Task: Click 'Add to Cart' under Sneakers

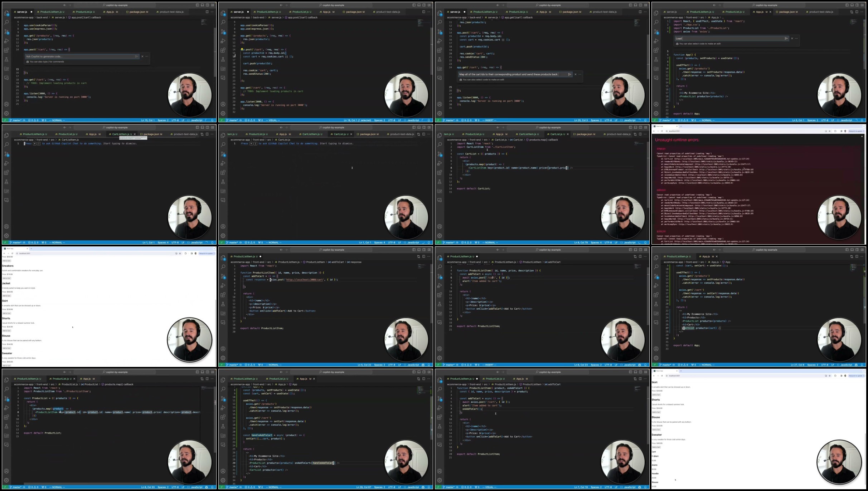Action: pyautogui.click(x=6, y=278)
